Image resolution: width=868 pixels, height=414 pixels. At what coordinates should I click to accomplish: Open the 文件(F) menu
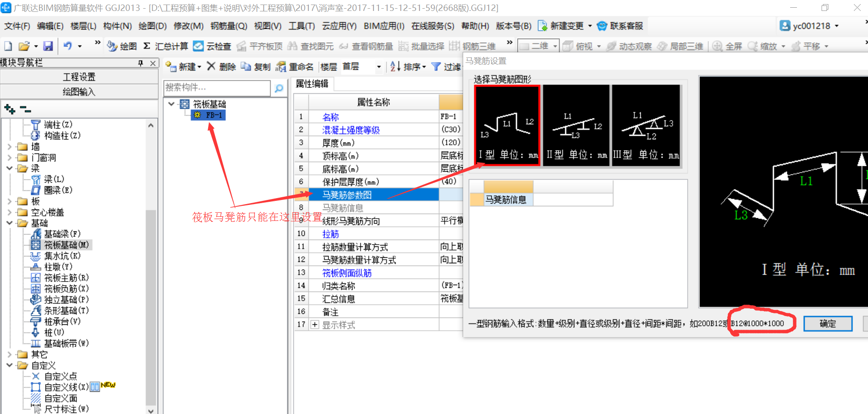click(x=17, y=26)
